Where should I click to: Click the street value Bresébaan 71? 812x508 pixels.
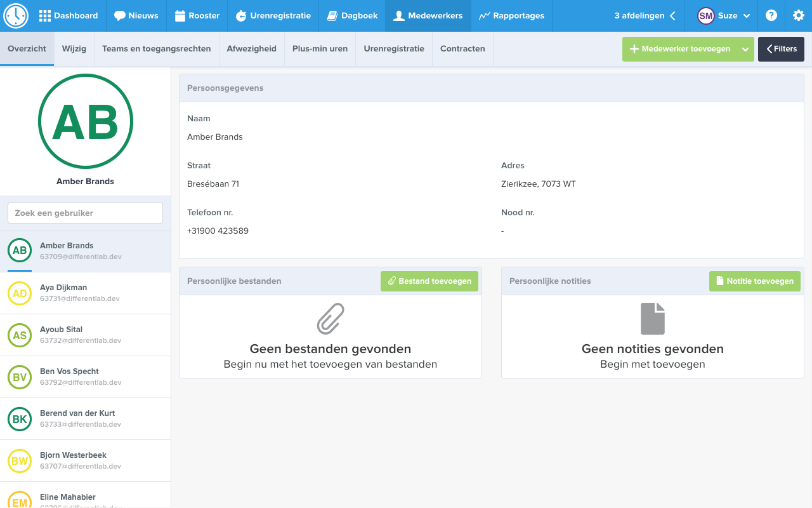(x=213, y=184)
